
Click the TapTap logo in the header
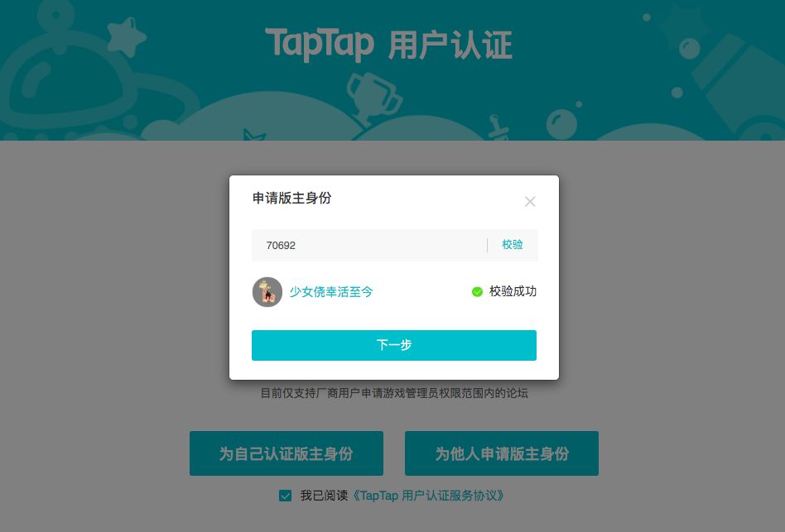click(x=320, y=44)
